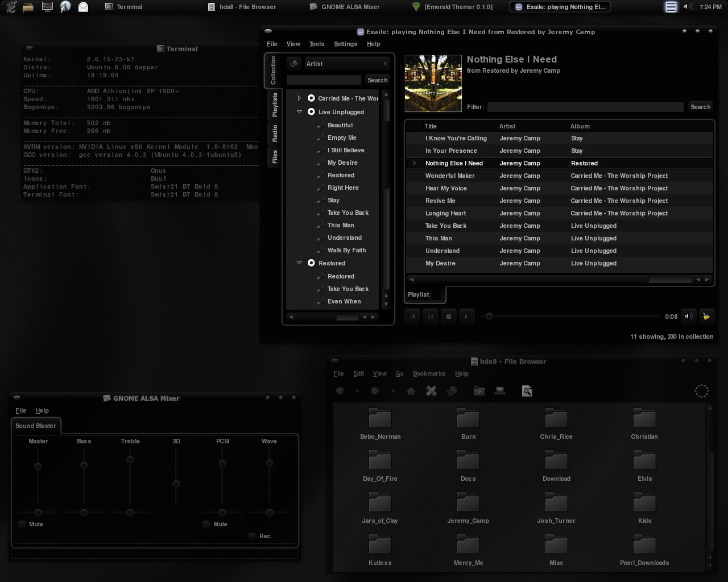The height and width of the screenshot is (582, 728).
Task: Go up one folder in File Browser
Action: [x=411, y=391]
